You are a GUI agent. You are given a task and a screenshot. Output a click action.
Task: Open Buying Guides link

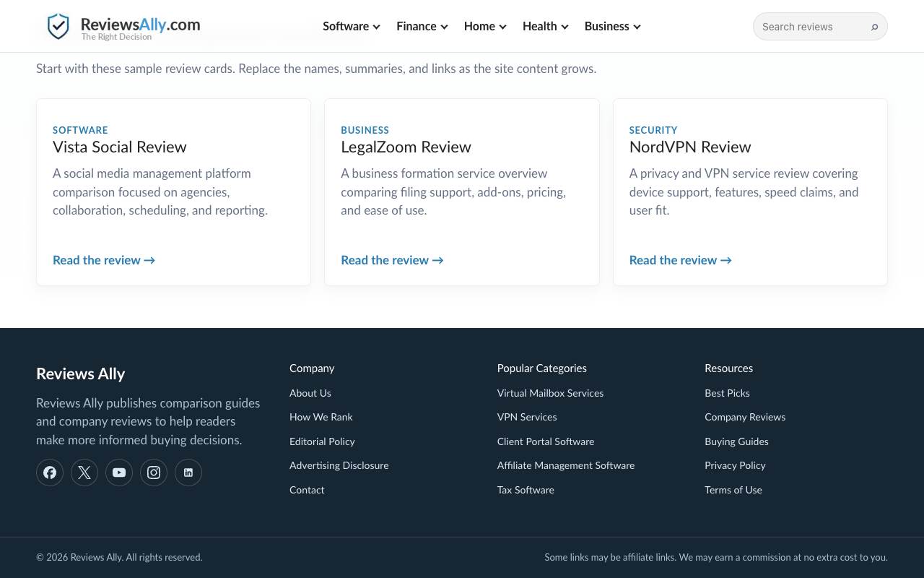[736, 441]
